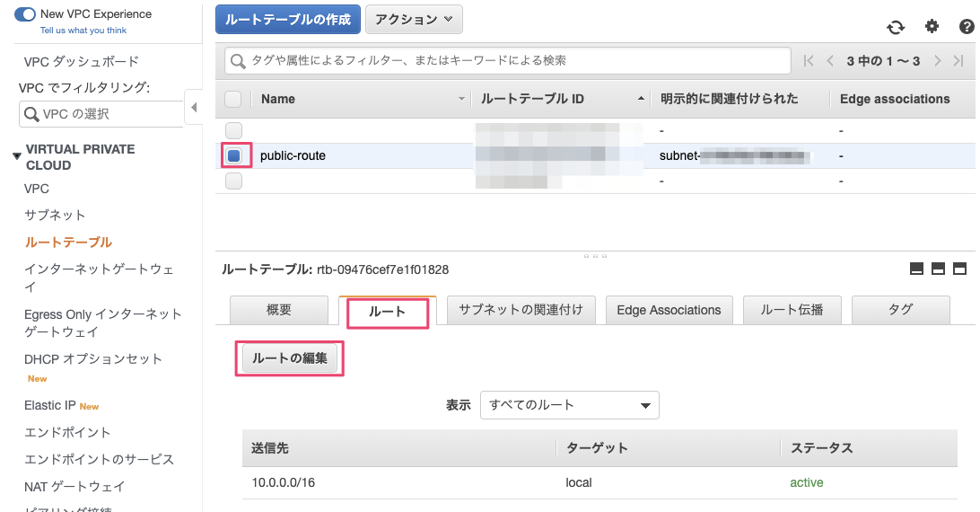The height and width of the screenshot is (512, 980).
Task: Click the ルートテーブルの作成 button
Action: [288, 19]
